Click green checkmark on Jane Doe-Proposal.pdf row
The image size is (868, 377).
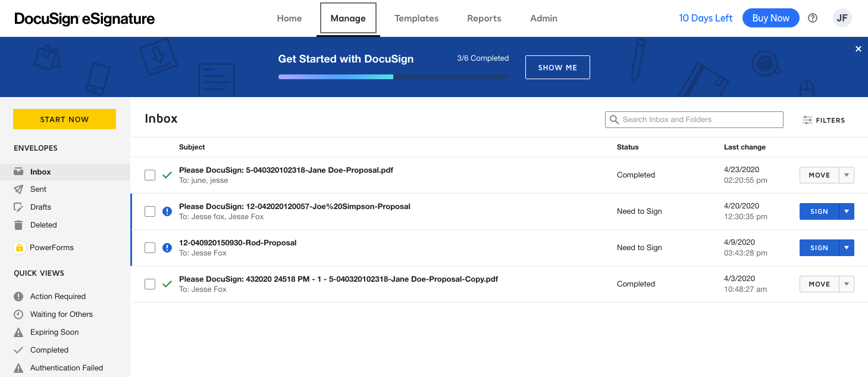pyautogui.click(x=167, y=175)
